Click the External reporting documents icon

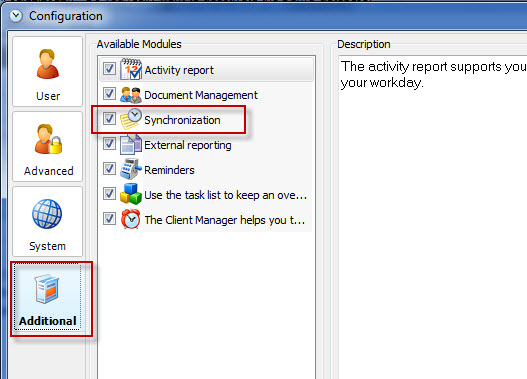point(131,144)
